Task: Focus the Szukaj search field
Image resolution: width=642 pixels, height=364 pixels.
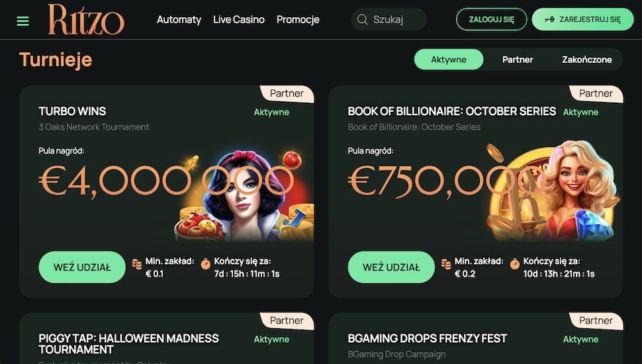Action: [x=389, y=19]
